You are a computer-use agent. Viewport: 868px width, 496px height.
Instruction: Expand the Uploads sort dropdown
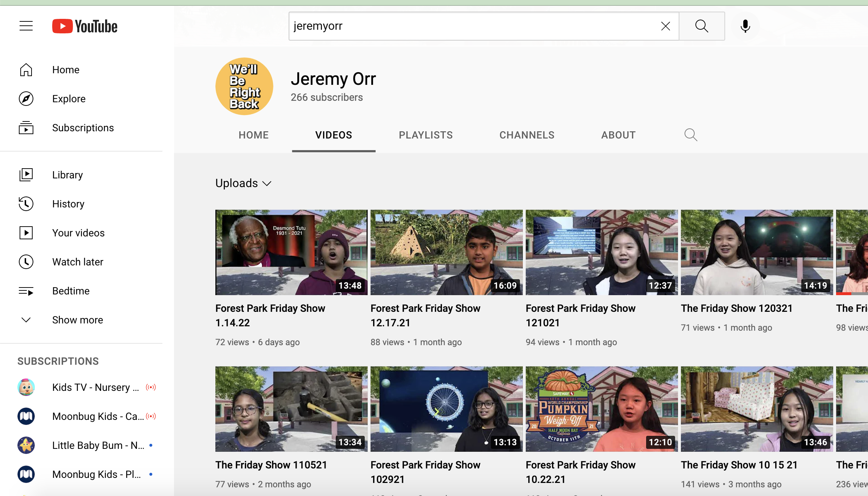coord(243,183)
